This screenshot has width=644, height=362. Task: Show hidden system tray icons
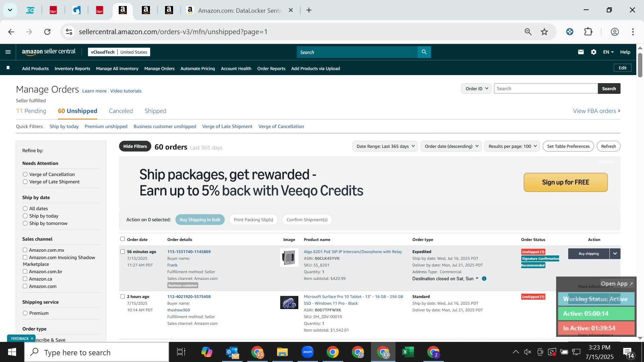(x=516, y=352)
